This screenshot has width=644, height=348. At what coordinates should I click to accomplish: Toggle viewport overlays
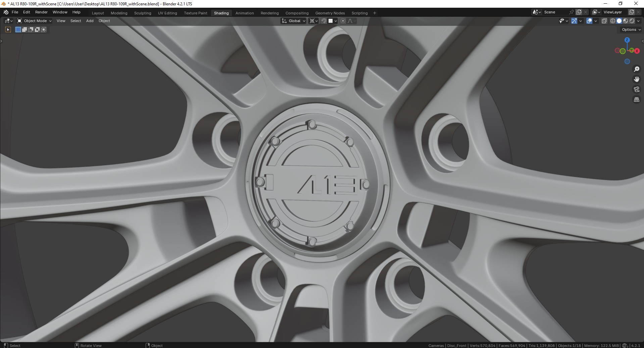pyautogui.click(x=589, y=21)
